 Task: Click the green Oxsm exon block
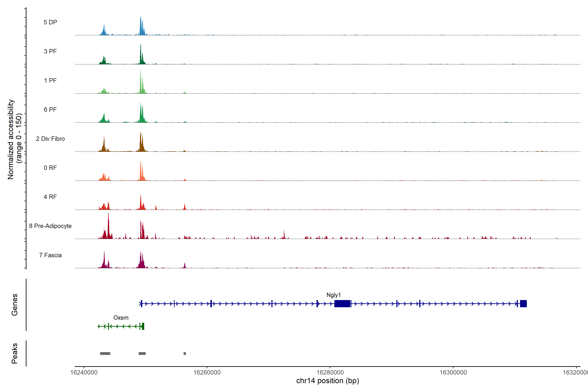coord(143,326)
